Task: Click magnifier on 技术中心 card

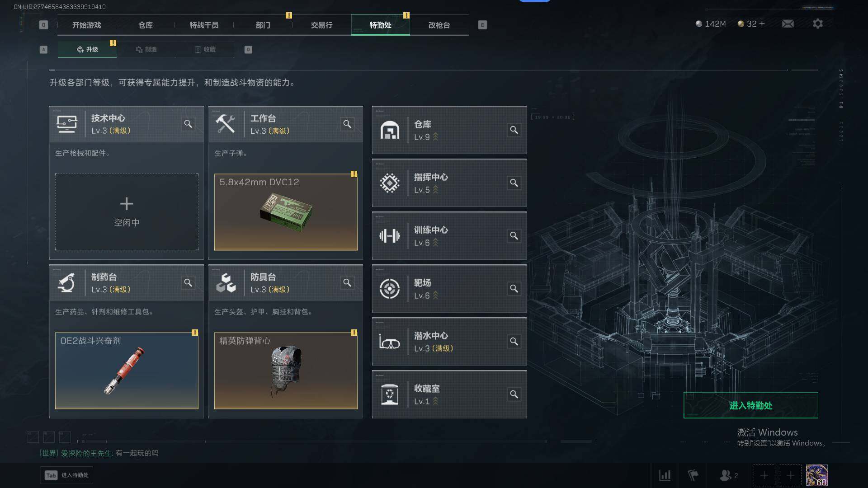Action: point(188,124)
